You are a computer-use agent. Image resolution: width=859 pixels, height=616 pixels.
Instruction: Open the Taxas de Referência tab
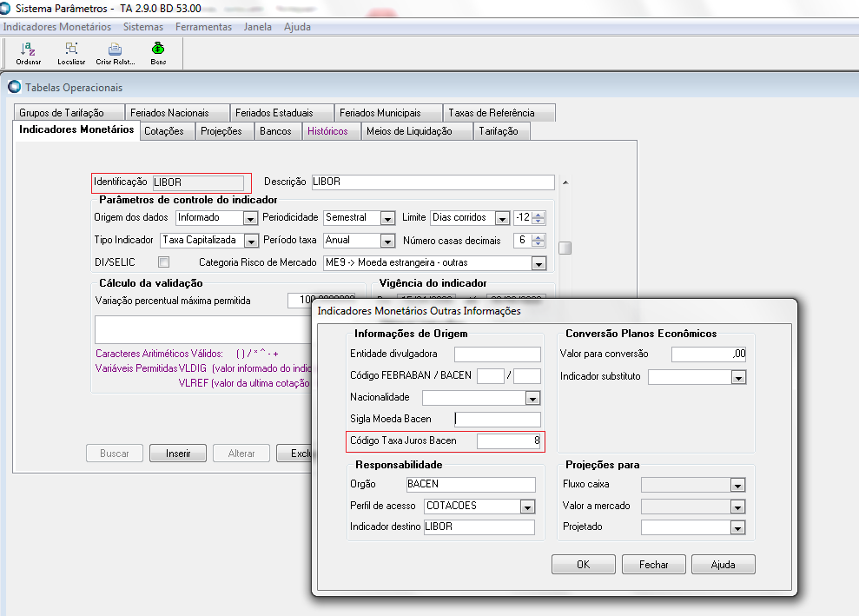coord(499,113)
